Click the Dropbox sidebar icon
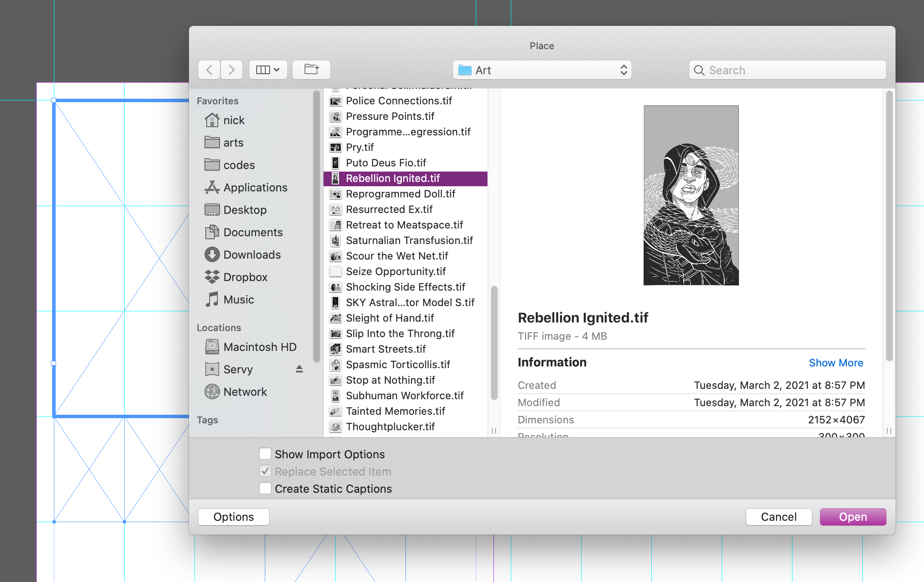The image size is (924, 582). (212, 277)
